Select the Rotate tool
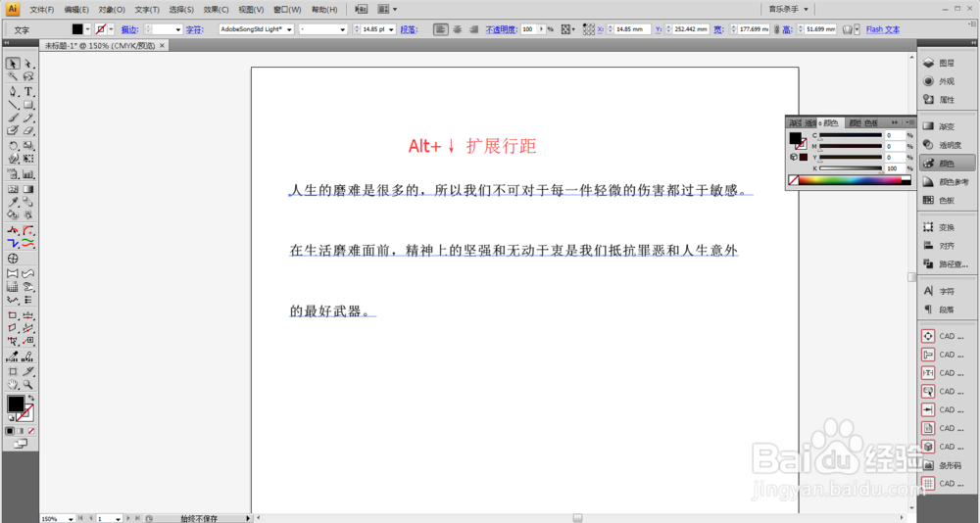The width and height of the screenshot is (980, 523). click(13, 146)
